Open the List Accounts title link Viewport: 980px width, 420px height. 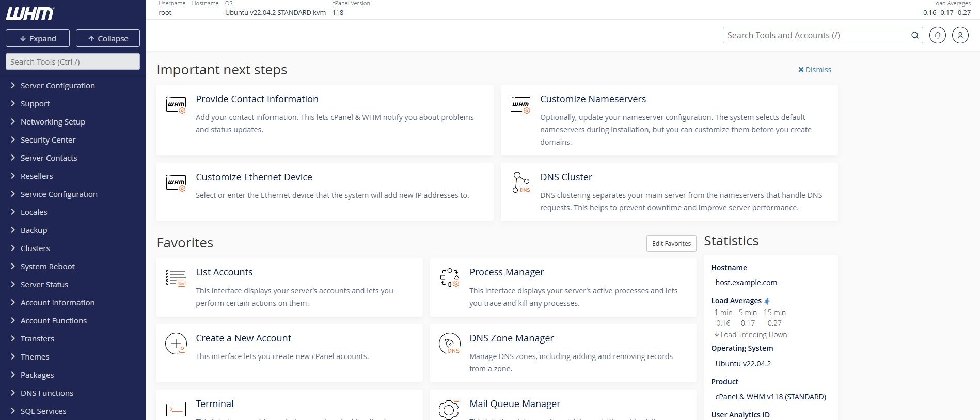tap(224, 272)
